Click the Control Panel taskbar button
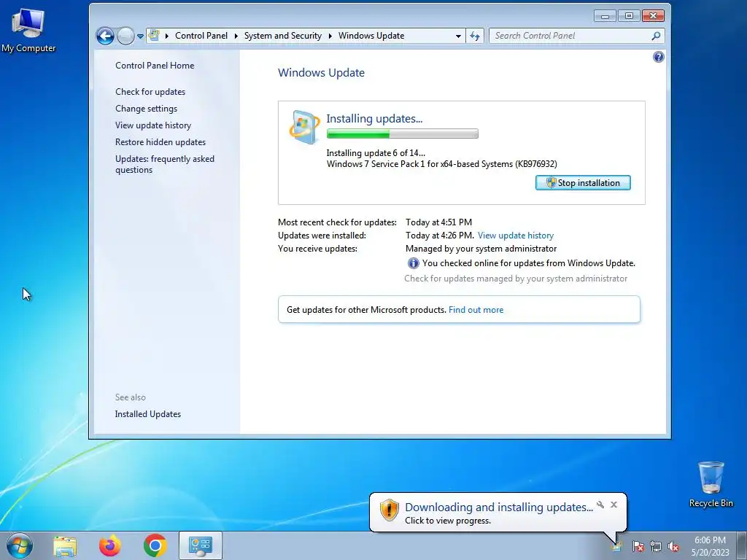Image resolution: width=747 pixels, height=560 pixels. (201, 545)
